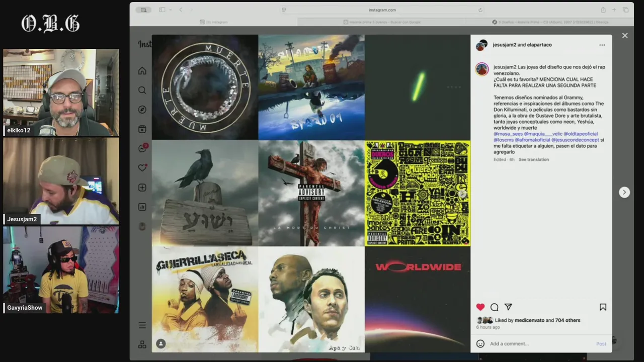Select the GavyriaShow webcam feed

[x=61, y=270]
